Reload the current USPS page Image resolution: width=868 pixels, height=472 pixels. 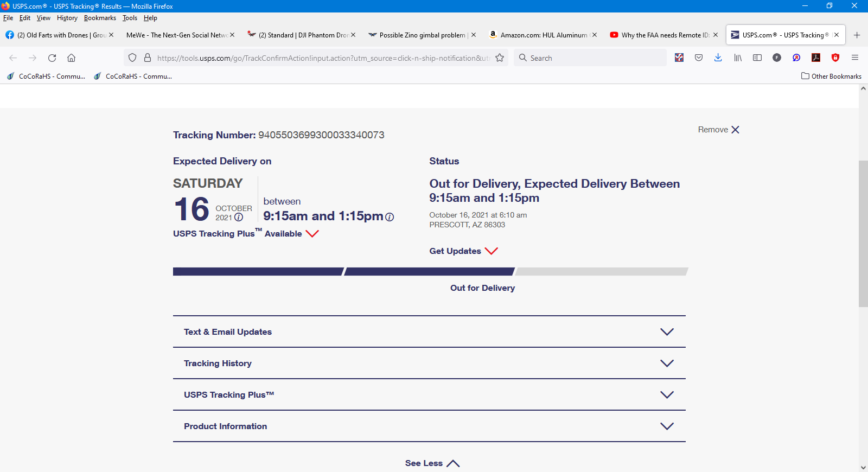tap(52, 58)
